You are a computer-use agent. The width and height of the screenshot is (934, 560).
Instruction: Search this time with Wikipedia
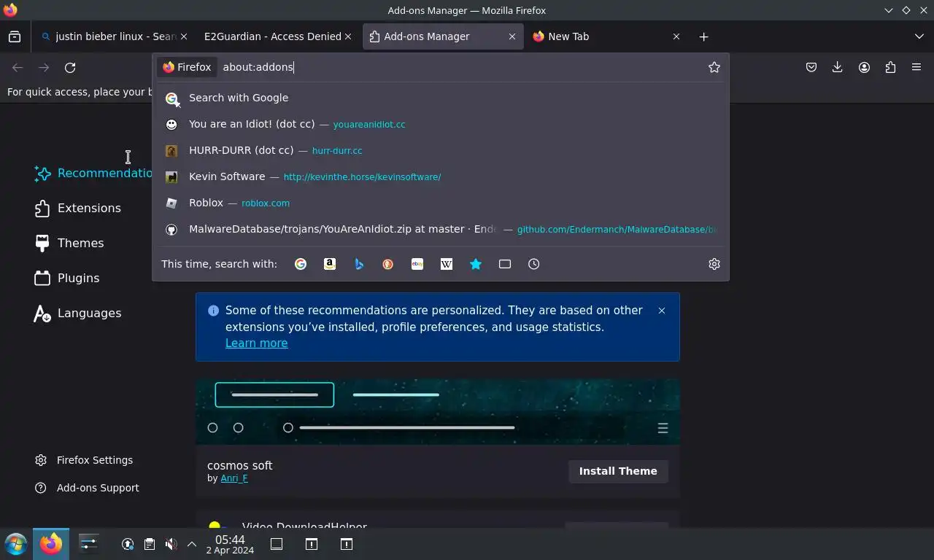tap(447, 264)
